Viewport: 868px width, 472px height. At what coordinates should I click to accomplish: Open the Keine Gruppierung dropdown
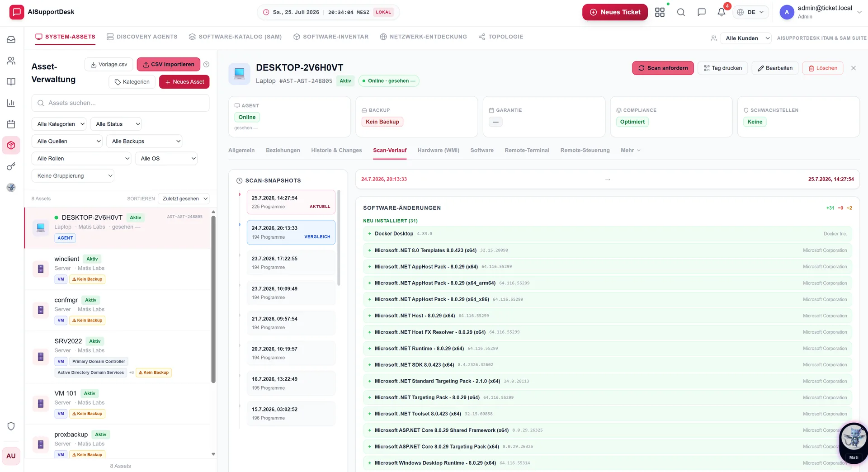click(x=73, y=175)
